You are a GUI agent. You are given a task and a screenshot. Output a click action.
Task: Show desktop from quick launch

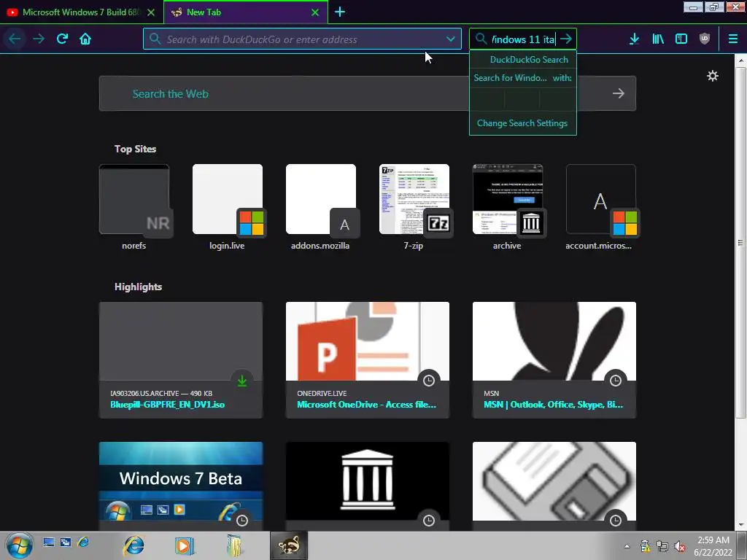pyautogui.click(x=49, y=542)
